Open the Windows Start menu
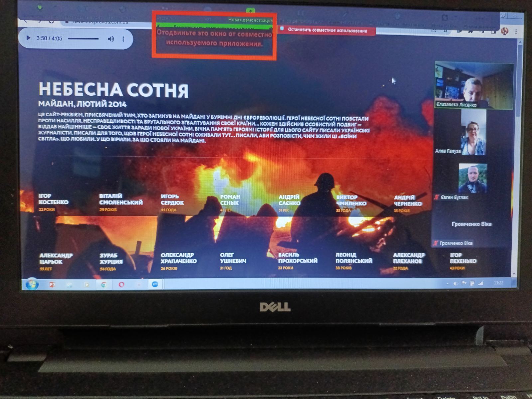The height and width of the screenshot is (399, 532). (32, 284)
